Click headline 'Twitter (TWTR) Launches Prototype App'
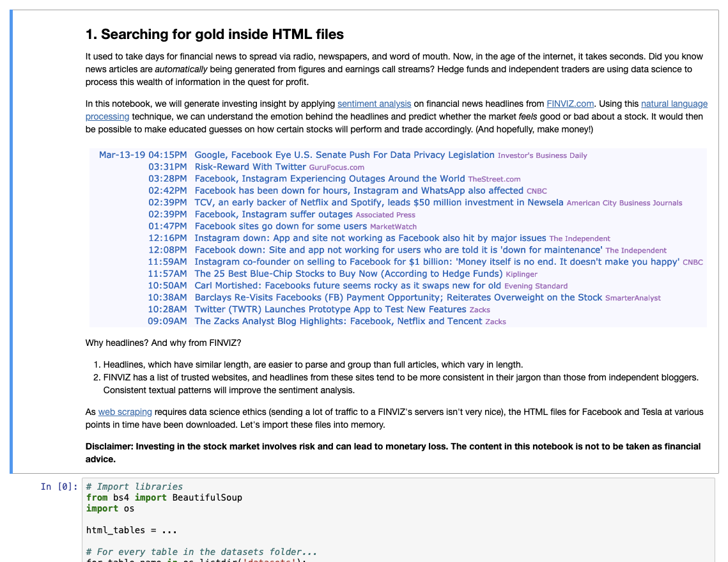Viewport: 728px width, 562px height. tap(330, 309)
